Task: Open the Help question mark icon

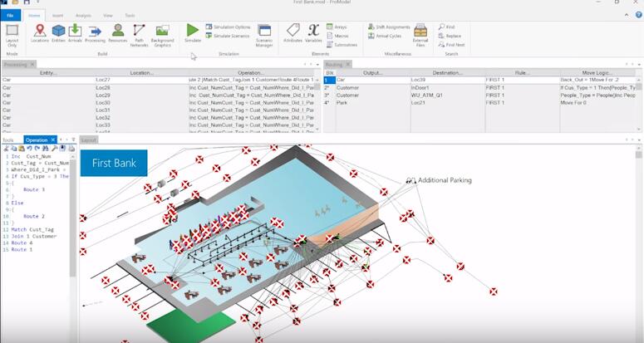Action: pos(639,15)
